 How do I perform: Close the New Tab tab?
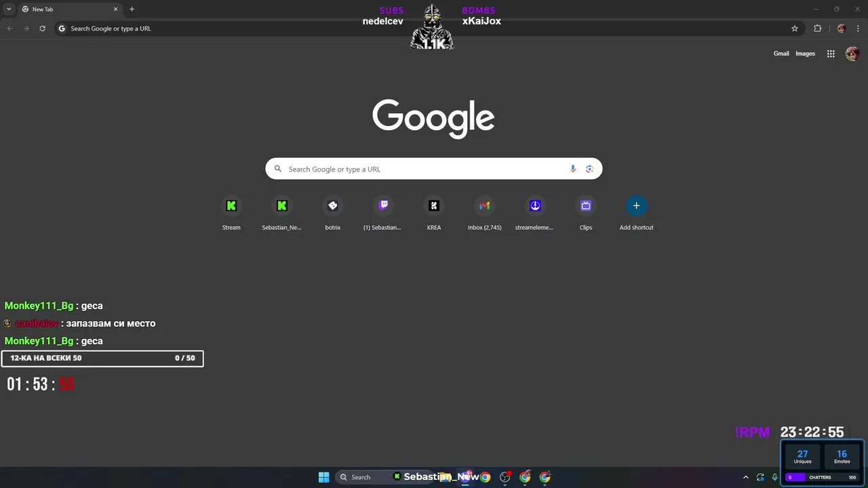[115, 9]
